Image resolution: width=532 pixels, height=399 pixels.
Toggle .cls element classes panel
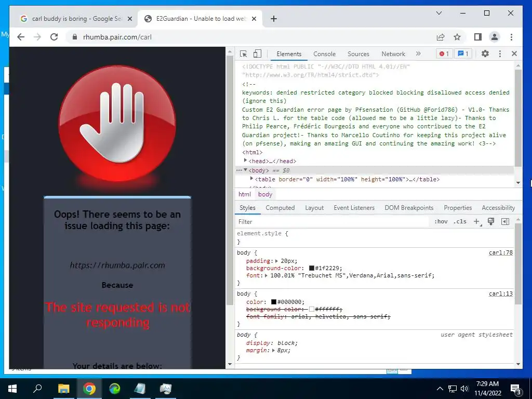pos(460,221)
